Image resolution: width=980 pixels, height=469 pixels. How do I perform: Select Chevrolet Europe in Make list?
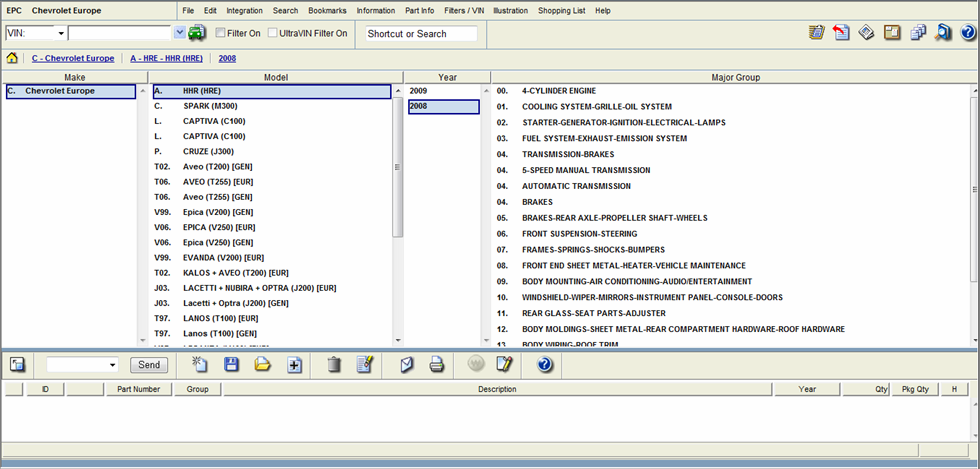click(x=70, y=91)
